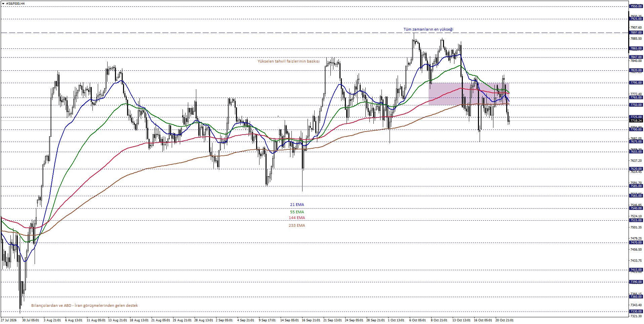
Task: Click the '28 Aug 13:01' time label
Action: pos(204,320)
